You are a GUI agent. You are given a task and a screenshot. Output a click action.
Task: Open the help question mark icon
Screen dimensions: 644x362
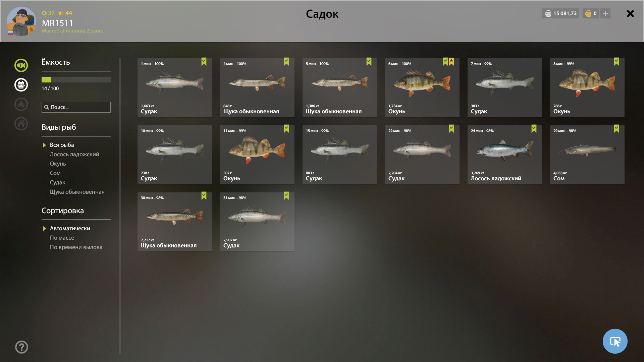(x=21, y=347)
